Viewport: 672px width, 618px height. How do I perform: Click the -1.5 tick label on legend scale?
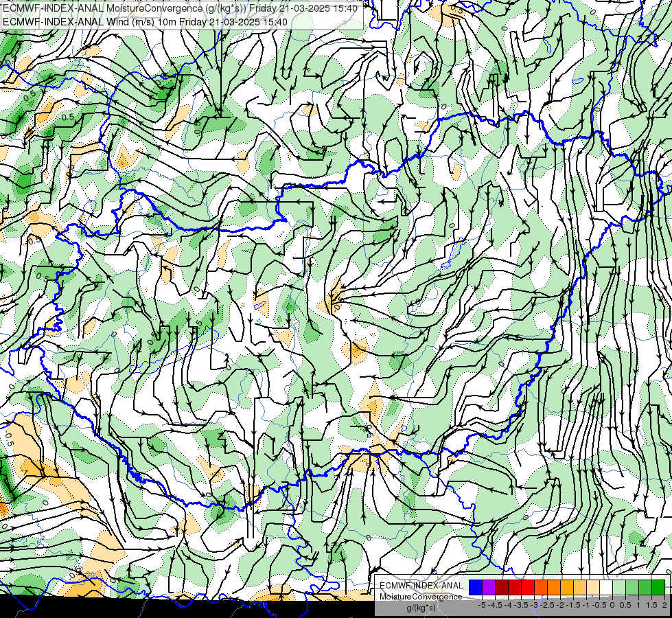click(573, 605)
